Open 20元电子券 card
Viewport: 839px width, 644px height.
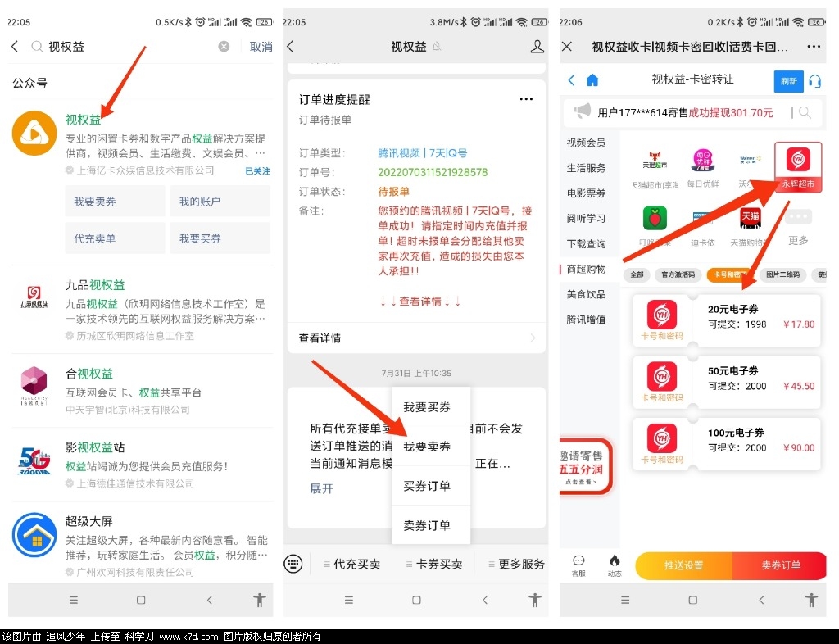[x=727, y=320]
